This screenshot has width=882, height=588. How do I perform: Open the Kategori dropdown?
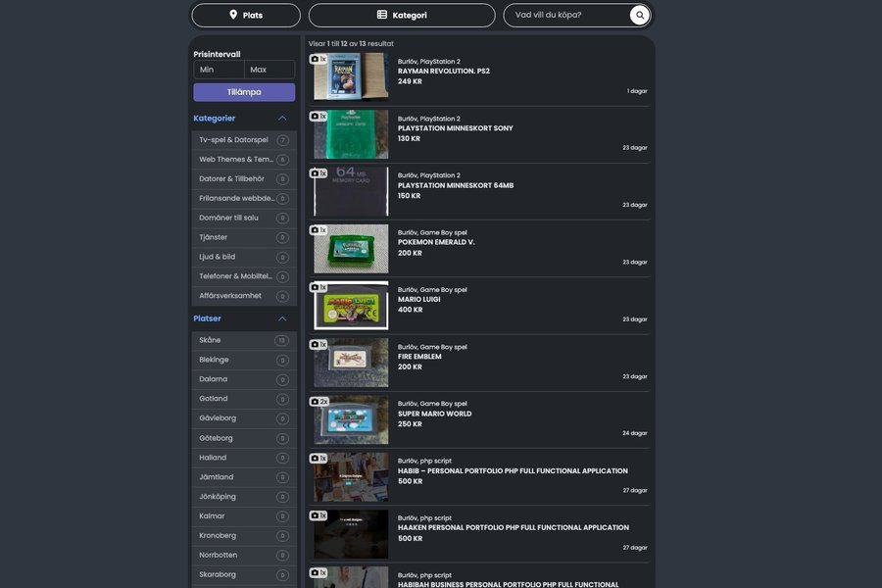[x=402, y=16]
